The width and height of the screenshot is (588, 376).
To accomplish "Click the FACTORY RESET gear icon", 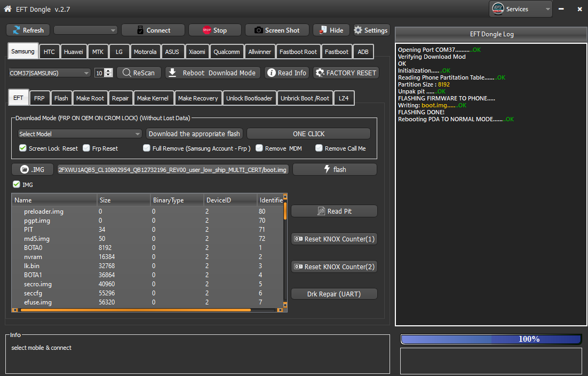I will click(x=320, y=73).
